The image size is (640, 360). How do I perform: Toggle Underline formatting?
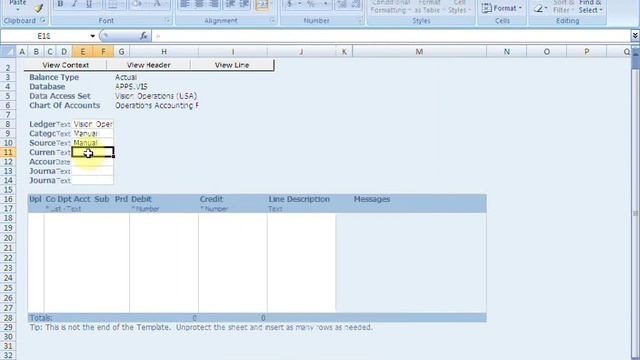tap(89, 4)
